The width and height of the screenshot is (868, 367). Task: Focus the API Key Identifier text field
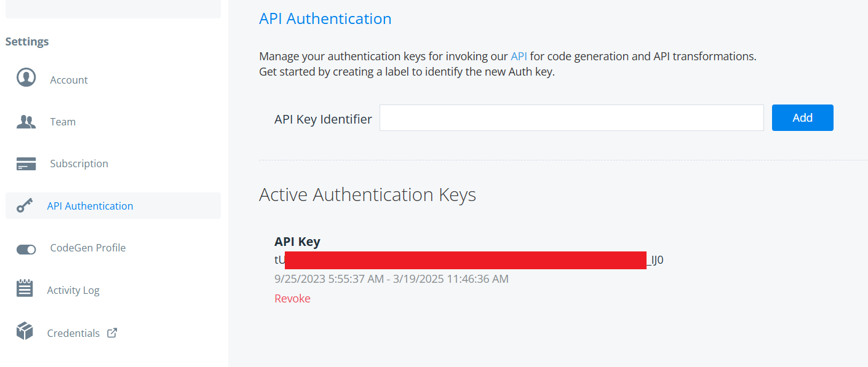click(571, 117)
